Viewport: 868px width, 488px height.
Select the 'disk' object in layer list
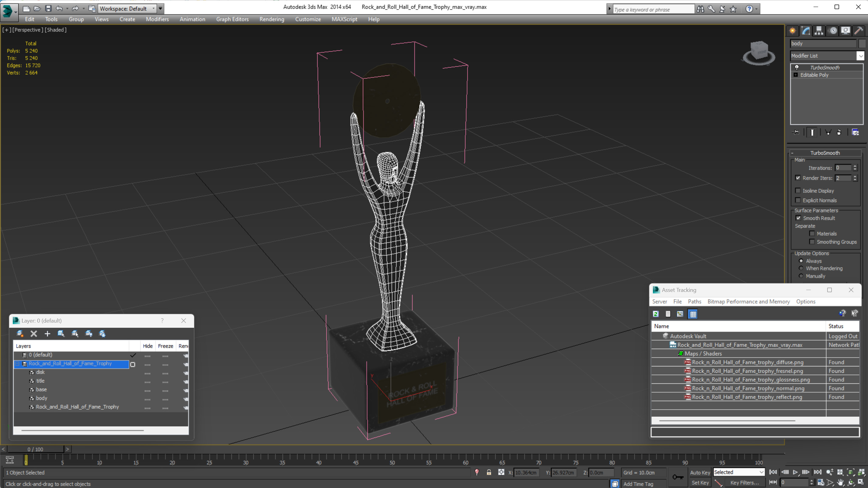pyautogui.click(x=40, y=372)
